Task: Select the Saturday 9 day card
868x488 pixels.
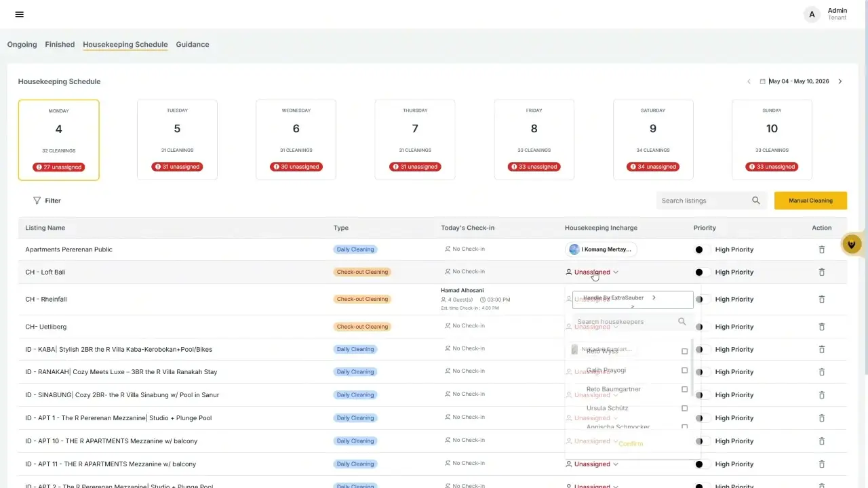Action: 653,140
